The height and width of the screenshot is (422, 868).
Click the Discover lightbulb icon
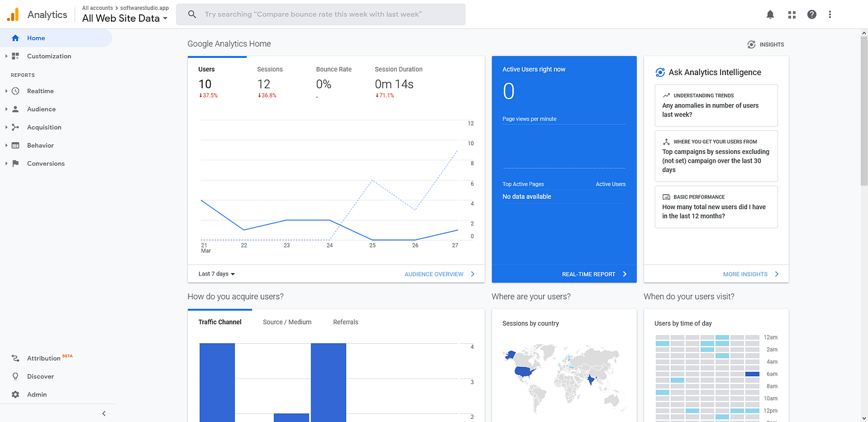(15, 376)
